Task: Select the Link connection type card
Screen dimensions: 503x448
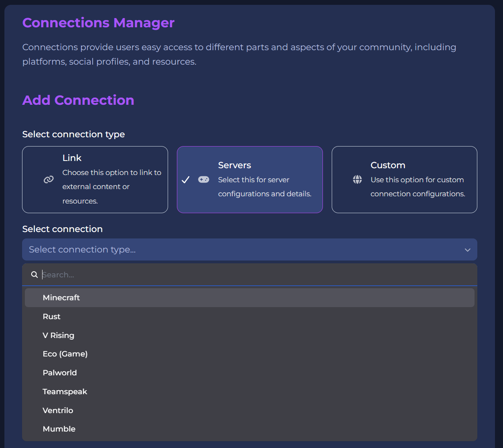Action: (95, 179)
